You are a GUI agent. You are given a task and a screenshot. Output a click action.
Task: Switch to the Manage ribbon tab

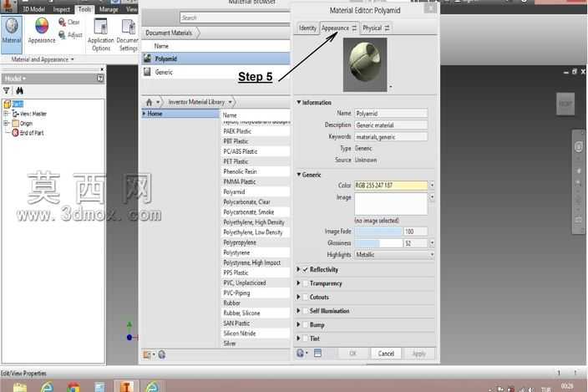click(x=109, y=9)
